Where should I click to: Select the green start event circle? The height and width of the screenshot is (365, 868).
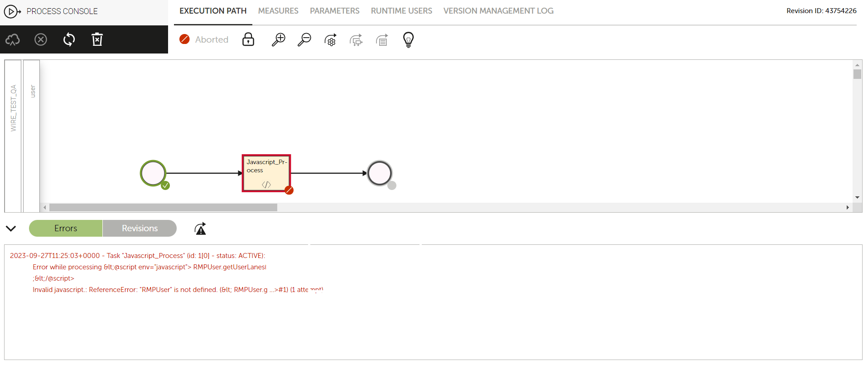point(153,173)
